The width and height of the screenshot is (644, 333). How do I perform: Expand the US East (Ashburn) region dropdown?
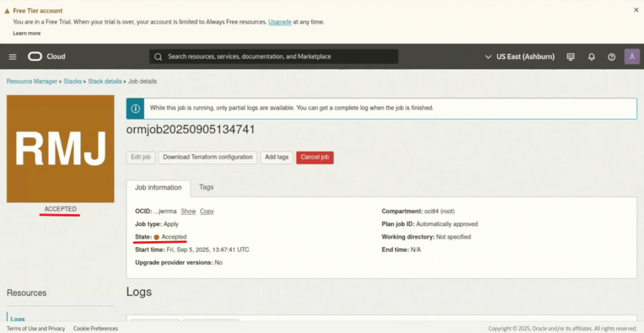(x=519, y=57)
